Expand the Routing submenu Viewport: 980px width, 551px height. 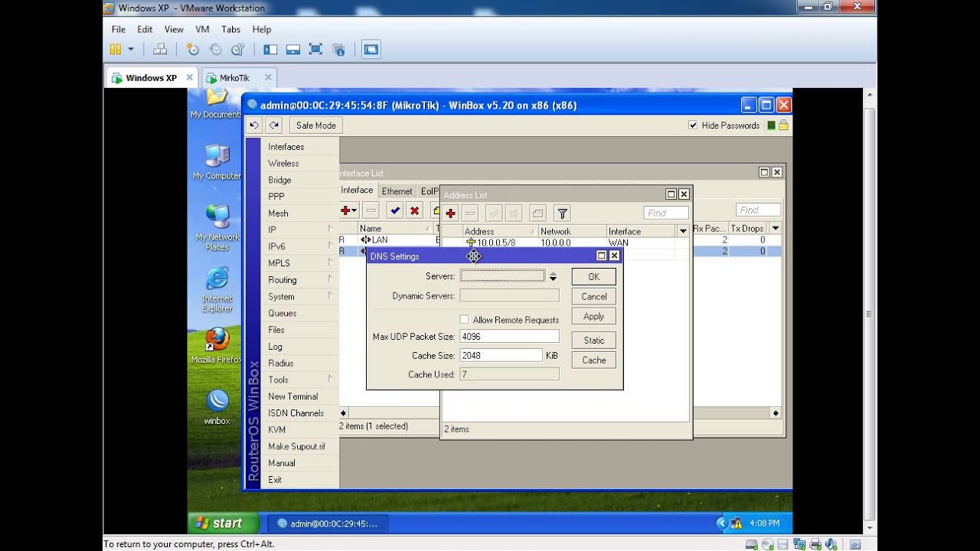coord(299,280)
